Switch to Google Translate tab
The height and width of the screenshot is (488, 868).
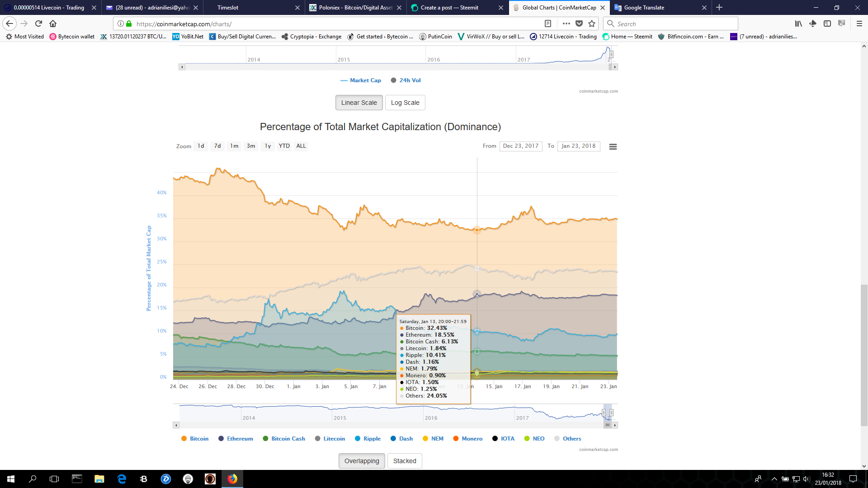pyautogui.click(x=660, y=8)
